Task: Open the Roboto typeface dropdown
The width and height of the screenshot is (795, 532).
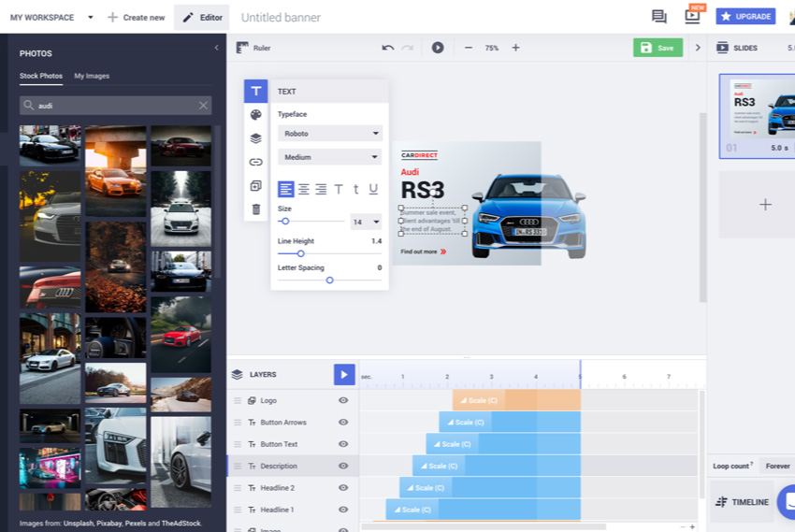Action: pyautogui.click(x=329, y=134)
